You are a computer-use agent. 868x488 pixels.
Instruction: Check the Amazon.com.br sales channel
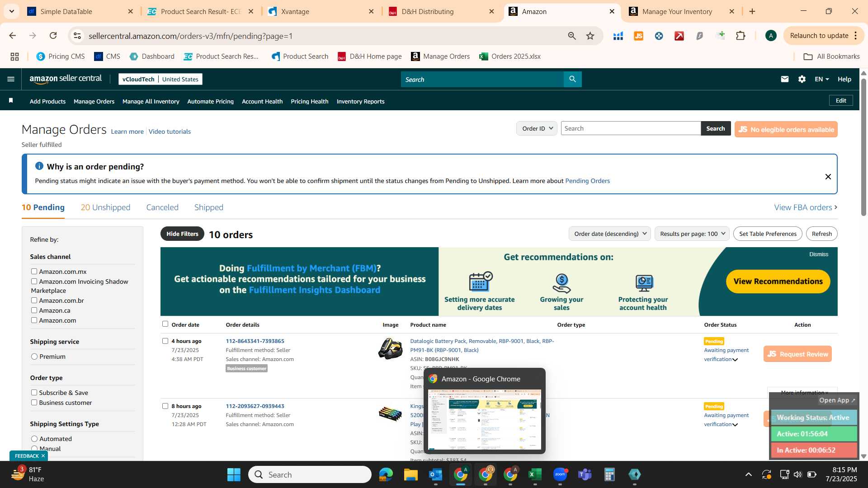point(34,300)
